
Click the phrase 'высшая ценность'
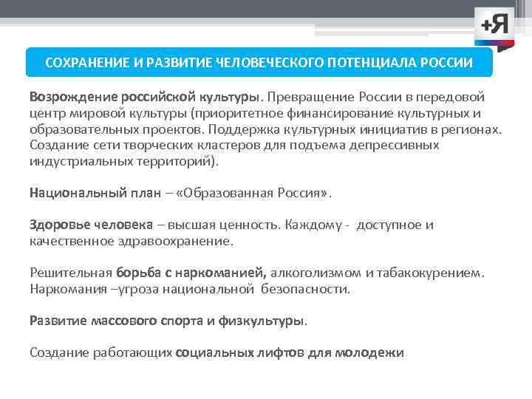tap(222, 225)
